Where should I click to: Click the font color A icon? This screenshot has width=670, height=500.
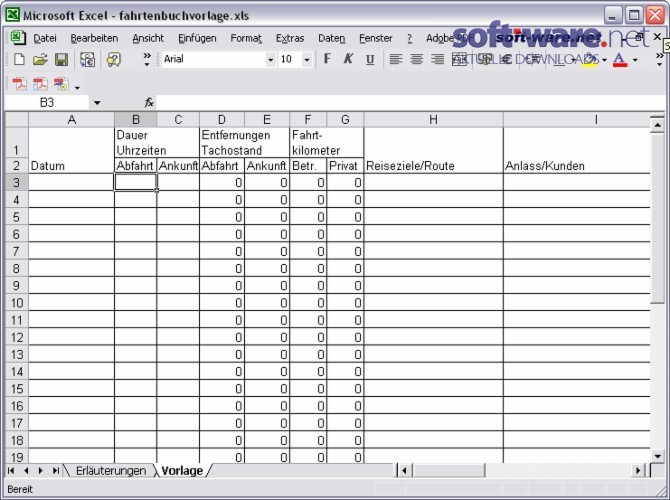[x=620, y=59]
